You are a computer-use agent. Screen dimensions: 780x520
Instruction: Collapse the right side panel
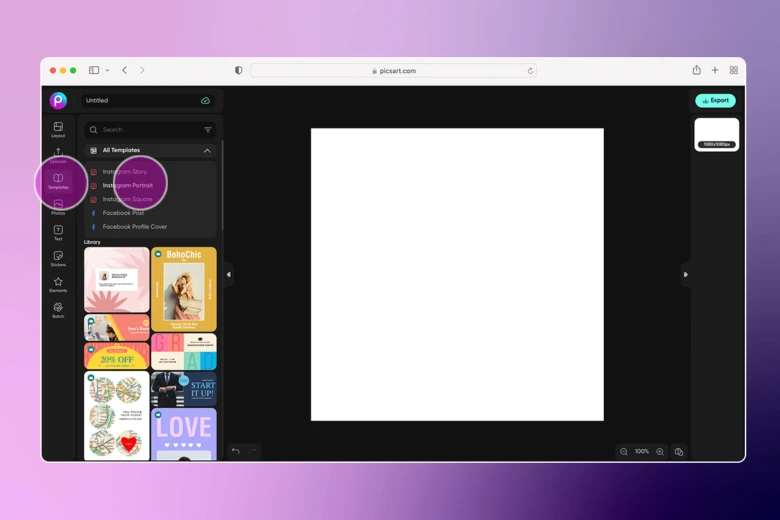(x=685, y=274)
